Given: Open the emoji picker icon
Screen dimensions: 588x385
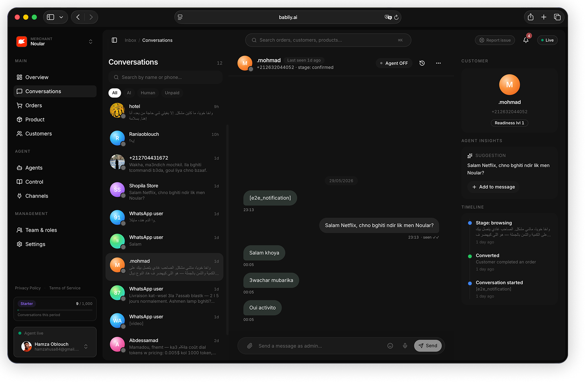Looking at the screenshot, I should (x=390, y=346).
